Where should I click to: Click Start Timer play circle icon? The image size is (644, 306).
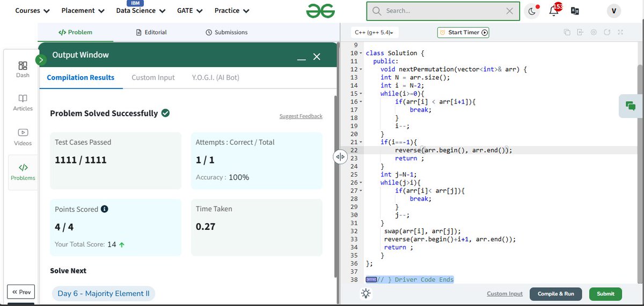[485, 33]
